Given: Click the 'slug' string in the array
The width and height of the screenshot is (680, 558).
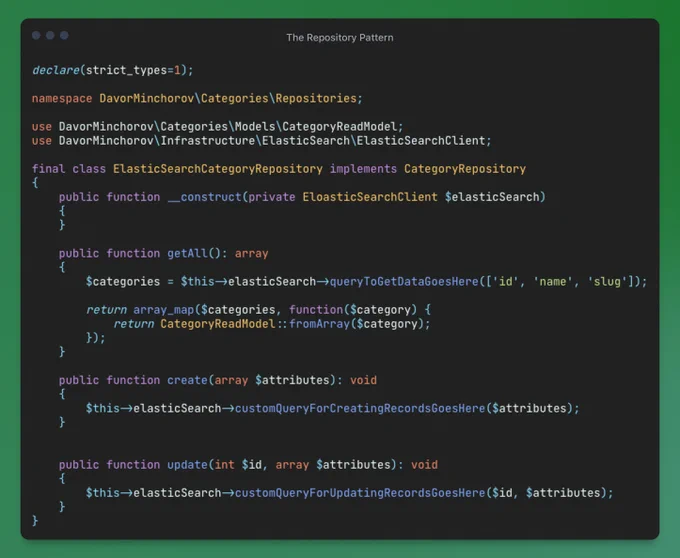Looking at the screenshot, I should click(610, 282).
